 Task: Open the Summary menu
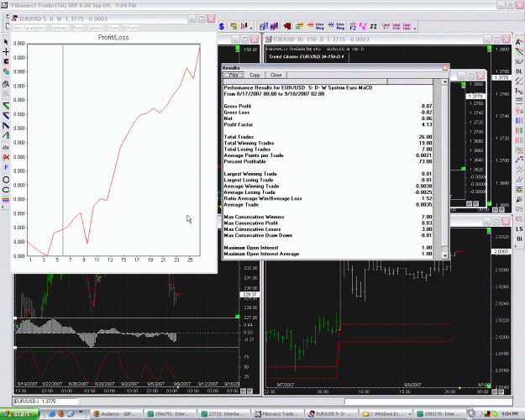point(60,28)
